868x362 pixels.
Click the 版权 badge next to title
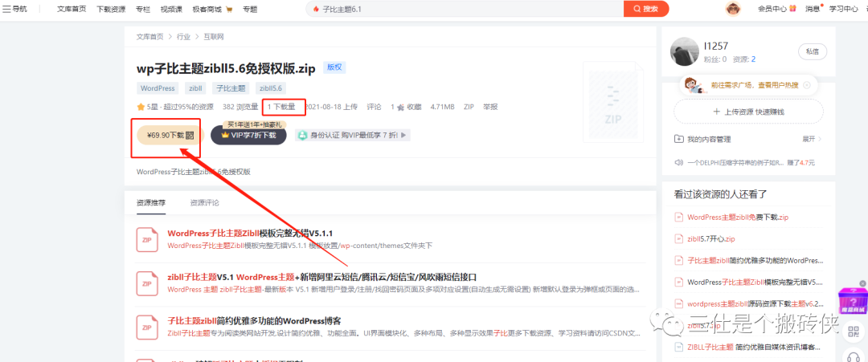pos(334,67)
